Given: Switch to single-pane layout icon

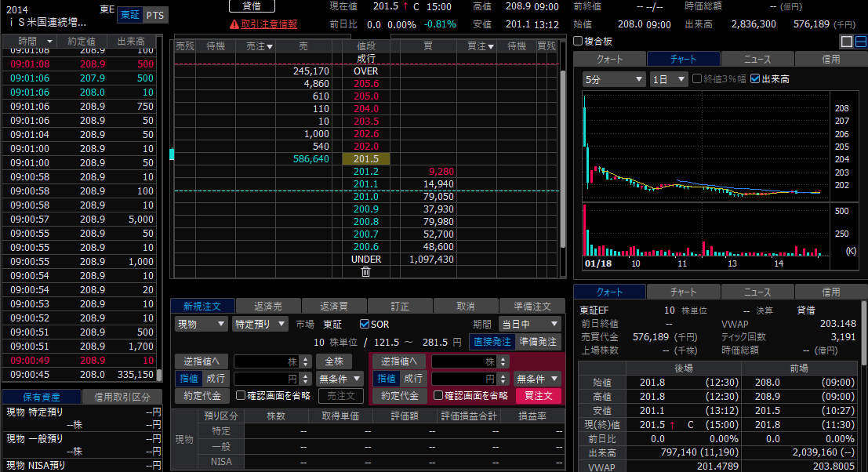Looking at the screenshot, I should [x=846, y=42].
